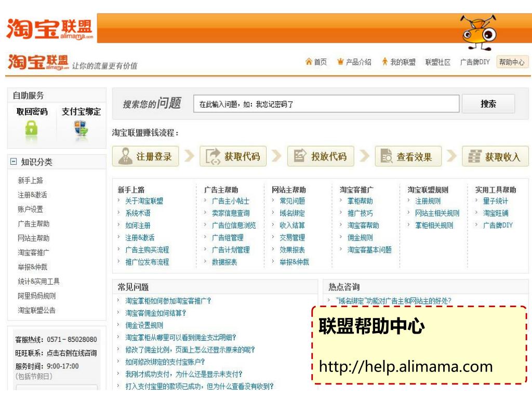Click the ant mascot in the orange banner

click(x=478, y=33)
